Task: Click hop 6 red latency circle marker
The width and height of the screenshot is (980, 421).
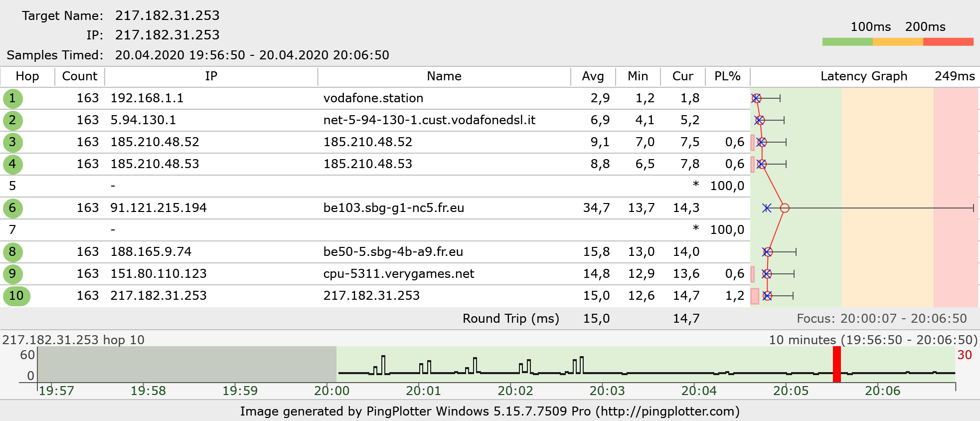Action: (785, 208)
